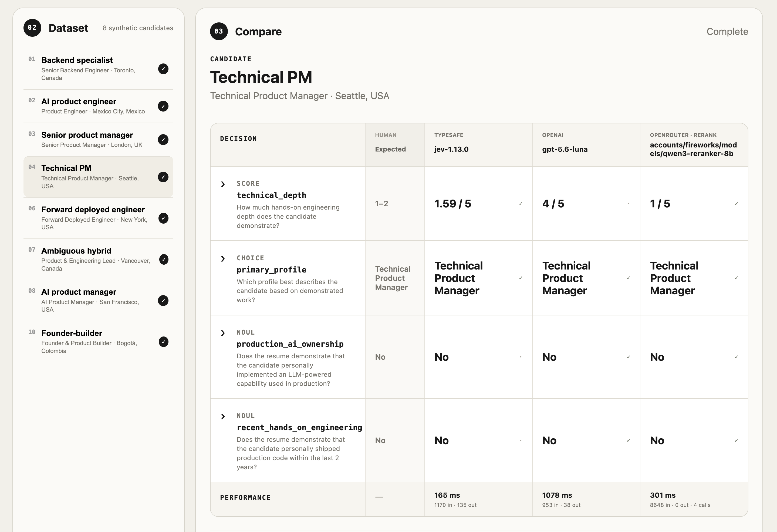This screenshot has width=777, height=532.
Task: Click the Complete status label
Action: 727,31
